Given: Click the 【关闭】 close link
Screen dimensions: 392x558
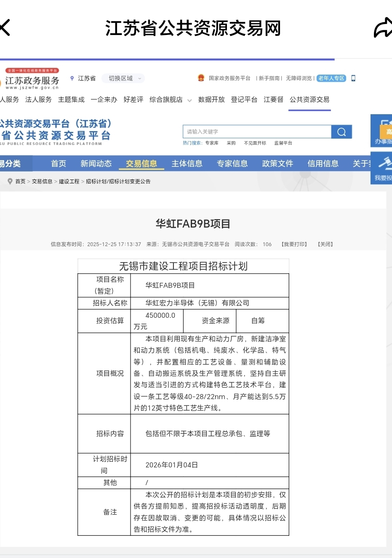Looking at the screenshot, I should (x=325, y=244).
